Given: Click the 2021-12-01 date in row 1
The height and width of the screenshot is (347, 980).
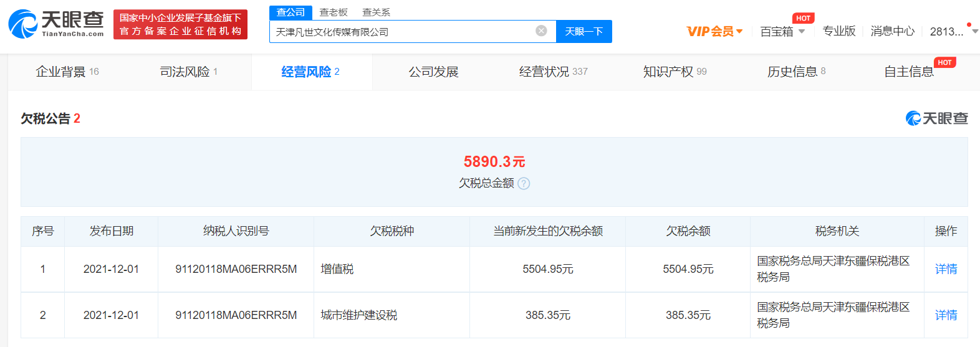Looking at the screenshot, I should click(x=111, y=269).
